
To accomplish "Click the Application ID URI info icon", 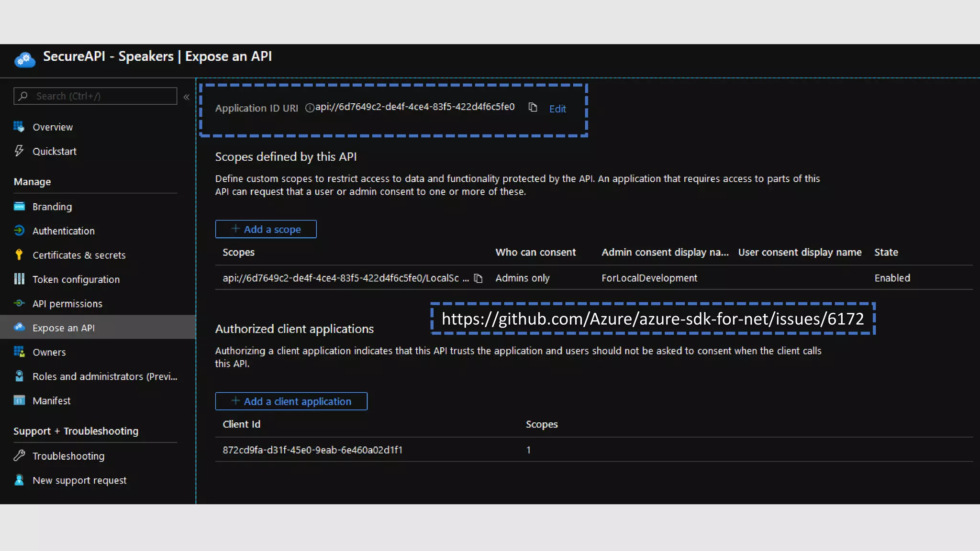I will (x=310, y=108).
